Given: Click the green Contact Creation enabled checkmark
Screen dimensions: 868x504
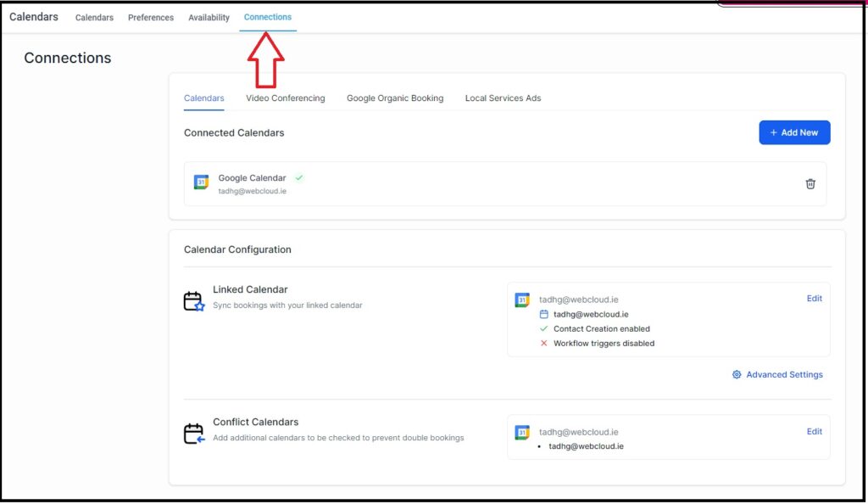Looking at the screenshot, I should pyautogui.click(x=544, y=329).
